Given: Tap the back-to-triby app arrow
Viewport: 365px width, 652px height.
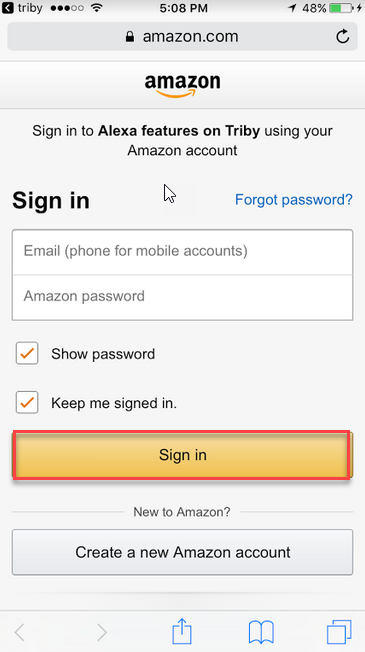Looking at the screenshot, I should click(x=8, y=8).
